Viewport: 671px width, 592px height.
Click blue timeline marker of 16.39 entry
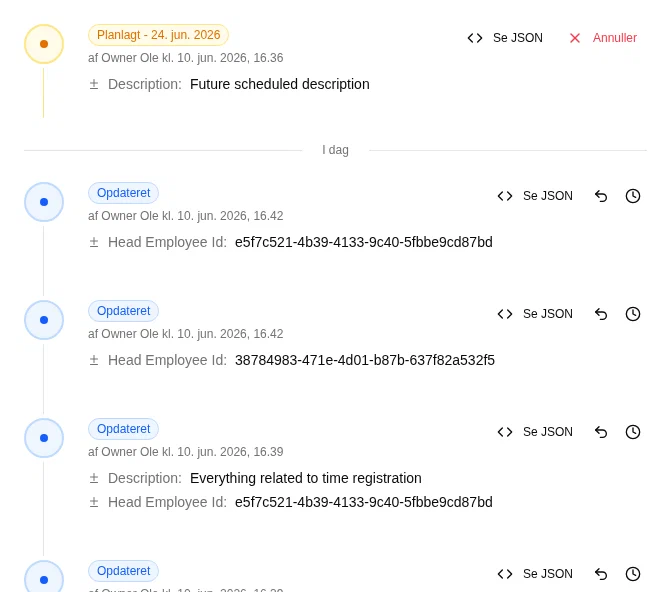[44, 438]
